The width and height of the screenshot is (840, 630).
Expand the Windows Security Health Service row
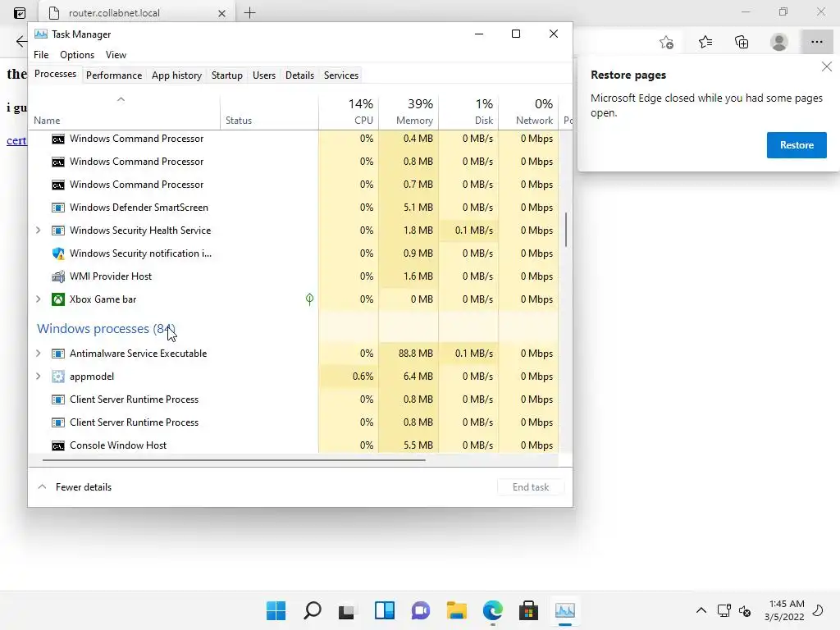(38, 231)
